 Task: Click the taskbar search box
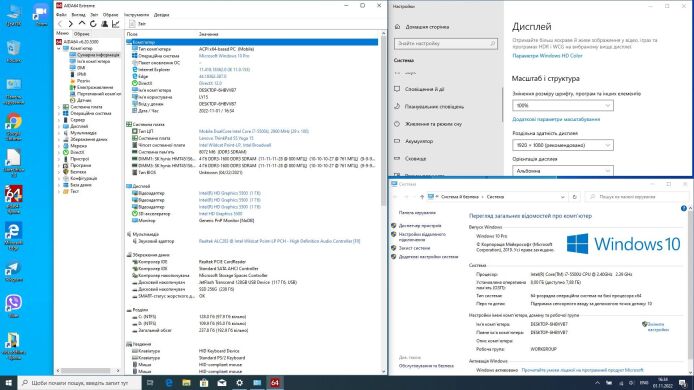point(80,383)
